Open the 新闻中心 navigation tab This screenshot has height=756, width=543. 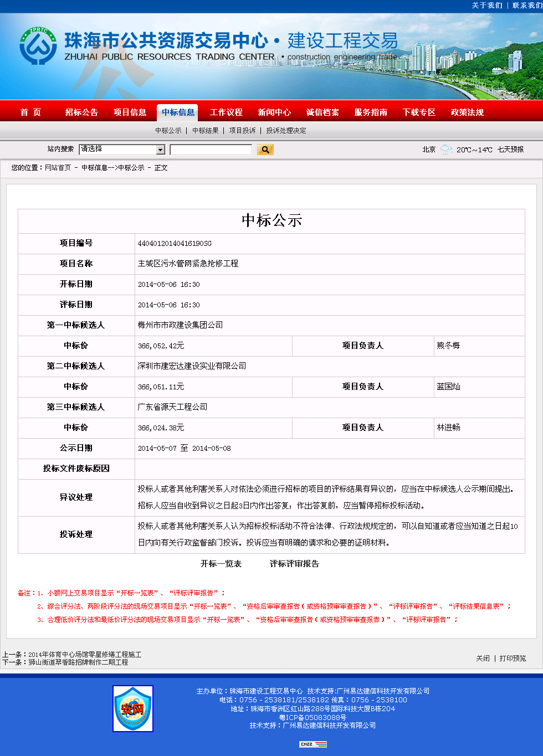pos(274,112)
